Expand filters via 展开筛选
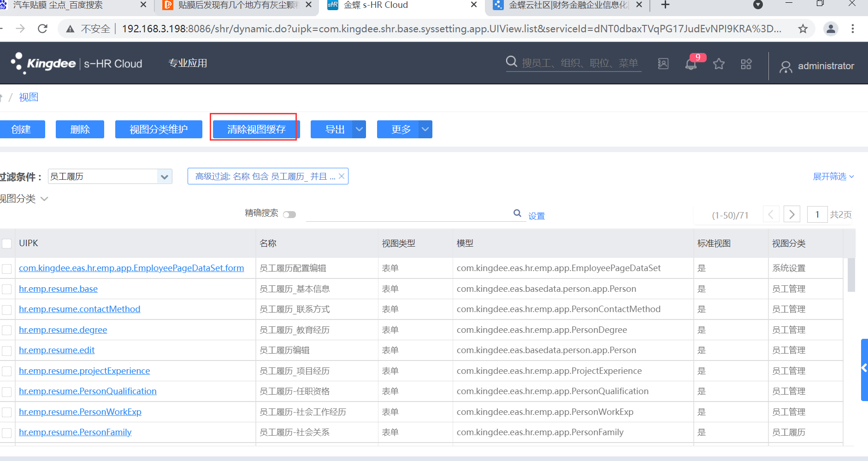The image size is (868, 461). 833,177
